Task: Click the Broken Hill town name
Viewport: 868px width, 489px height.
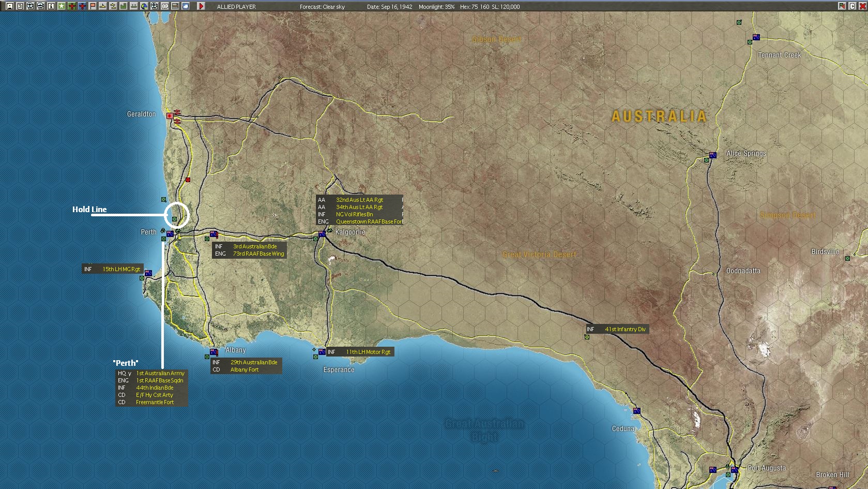Action: (832, 475)
